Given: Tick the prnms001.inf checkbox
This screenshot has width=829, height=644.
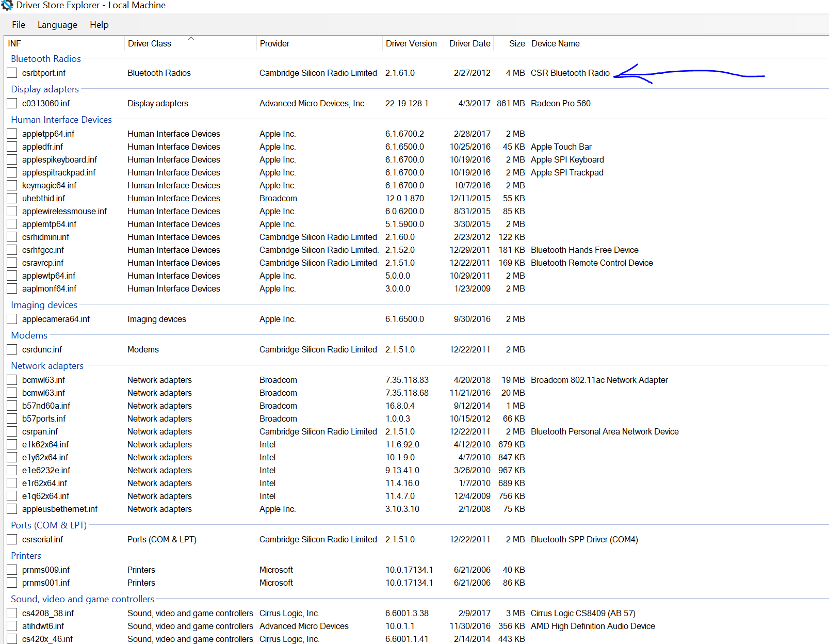Looking at the screenshot, I should (x=12, y=583).
